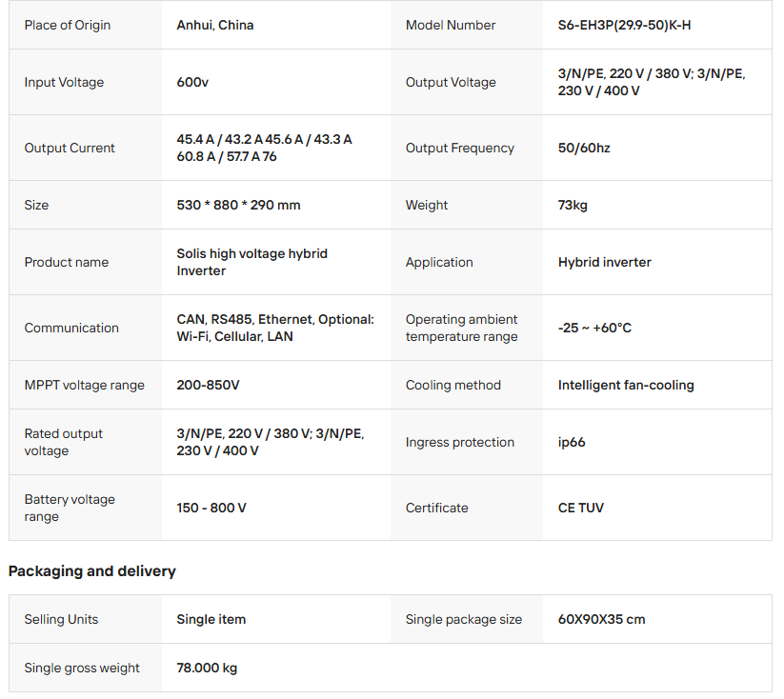Screen dimensions: 784x699
Task: Click the model number S6-EH3P(29.9-50)K-H
Action: pos(624,25)
